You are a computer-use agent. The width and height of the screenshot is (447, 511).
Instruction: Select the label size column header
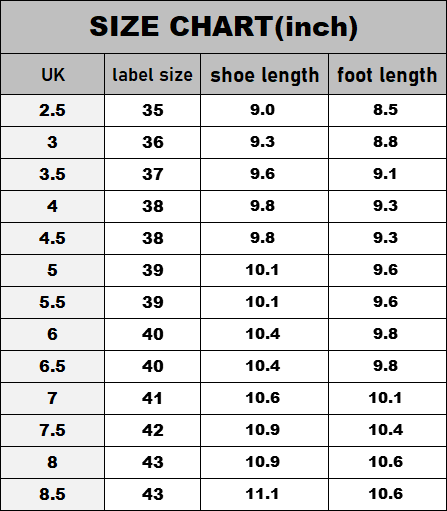153,74
